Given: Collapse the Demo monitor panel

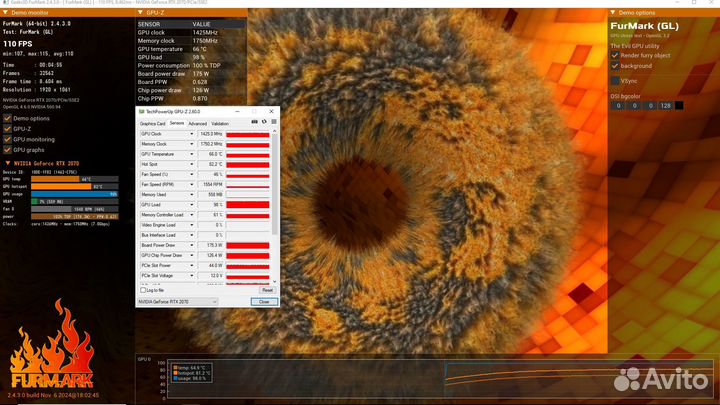Looking at the screenshot, I should pyautogui.click(x=6, y=13).
